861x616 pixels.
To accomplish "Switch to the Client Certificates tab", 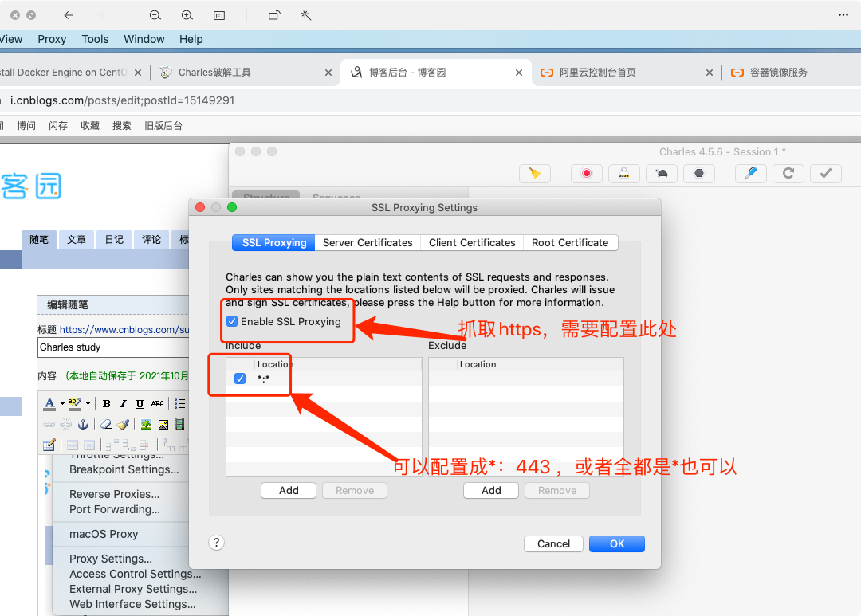I will click(472, 243).
